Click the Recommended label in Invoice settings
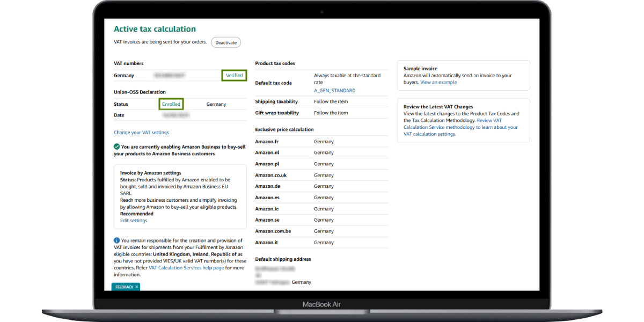Screen dimensions: 644x322 click(137, 214)
